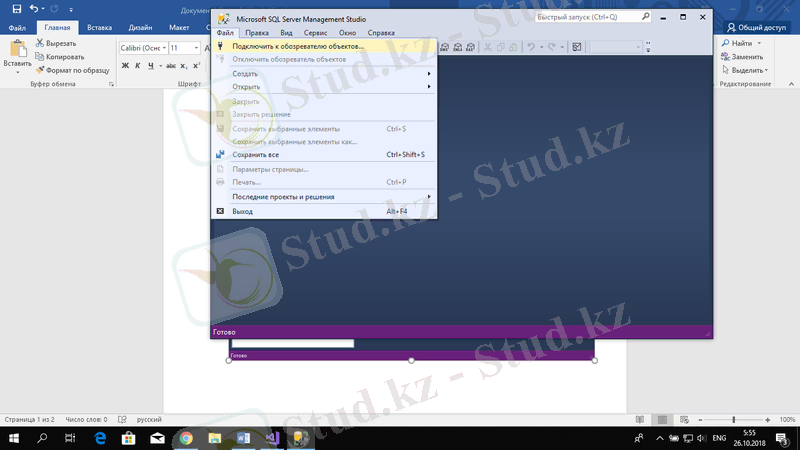
Task: Click the Копировать button in Word
Action: click(60, 57)
